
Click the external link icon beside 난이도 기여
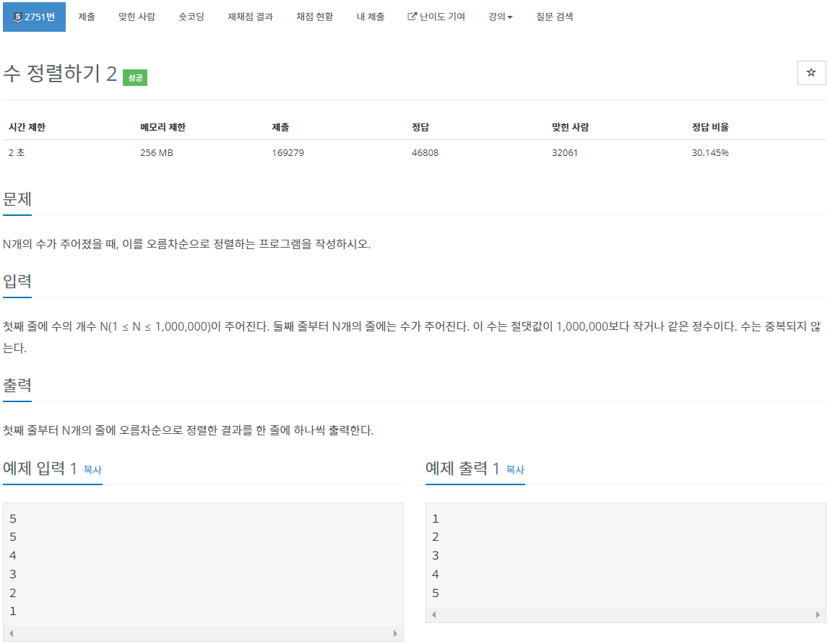pos(412,17)
